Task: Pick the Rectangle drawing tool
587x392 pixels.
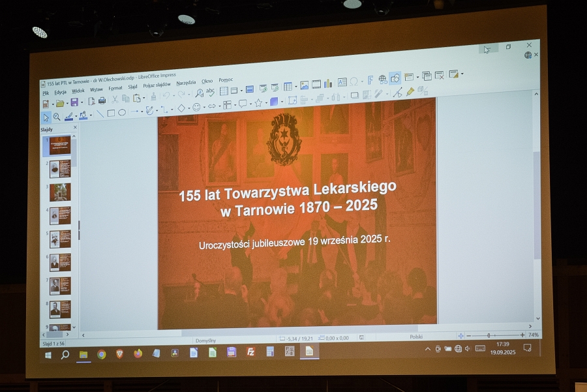Action: tap(111, 113)
